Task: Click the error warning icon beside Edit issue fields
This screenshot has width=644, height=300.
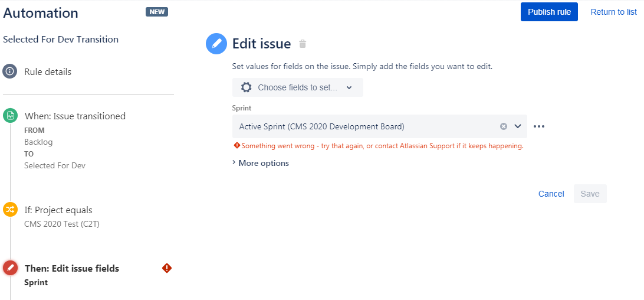Action: click(x=167, y=268)
